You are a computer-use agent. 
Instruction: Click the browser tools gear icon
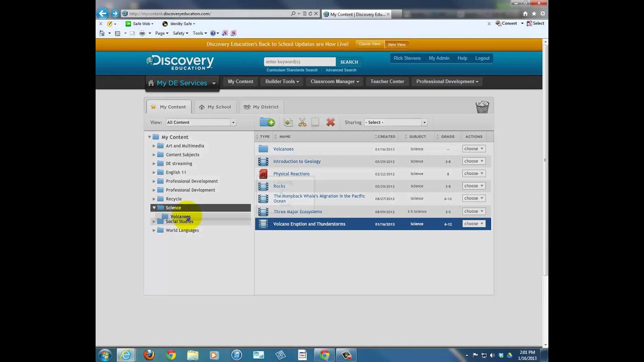[x=542, y=14]
